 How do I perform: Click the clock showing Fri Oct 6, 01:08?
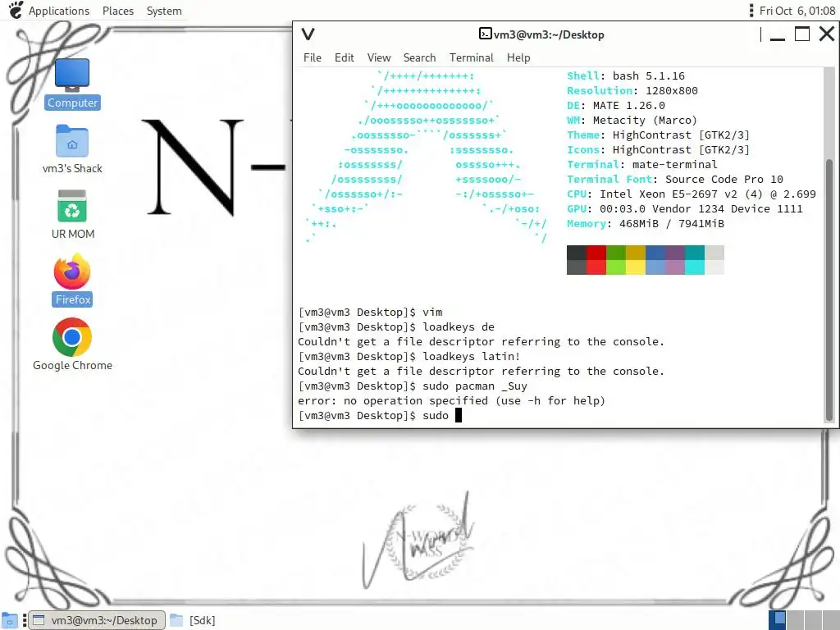(797, 11)
